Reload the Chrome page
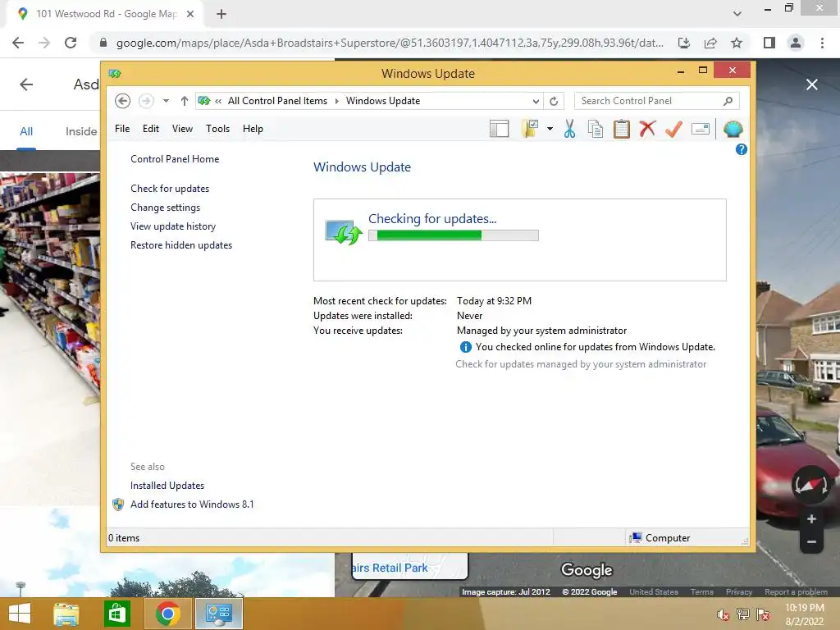The image size is (840, 630). tap(71, 43)
